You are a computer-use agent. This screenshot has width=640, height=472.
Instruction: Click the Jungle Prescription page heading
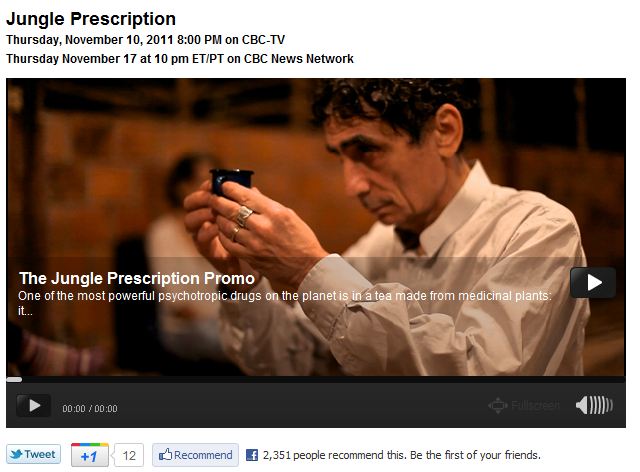pyautogui.click(x=91, y=19)
